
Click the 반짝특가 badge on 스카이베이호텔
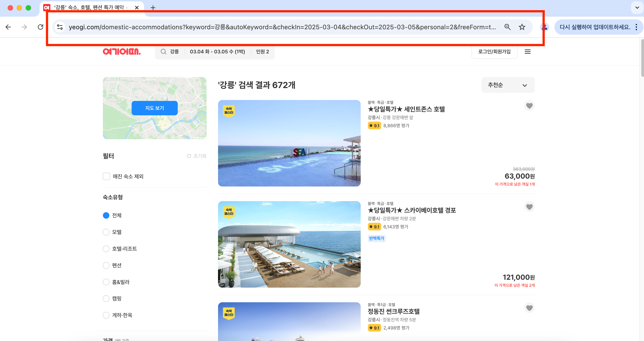click(376, 238)
